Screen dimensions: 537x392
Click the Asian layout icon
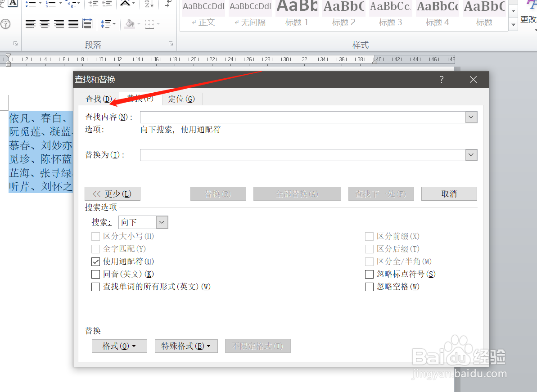point(125,3)
